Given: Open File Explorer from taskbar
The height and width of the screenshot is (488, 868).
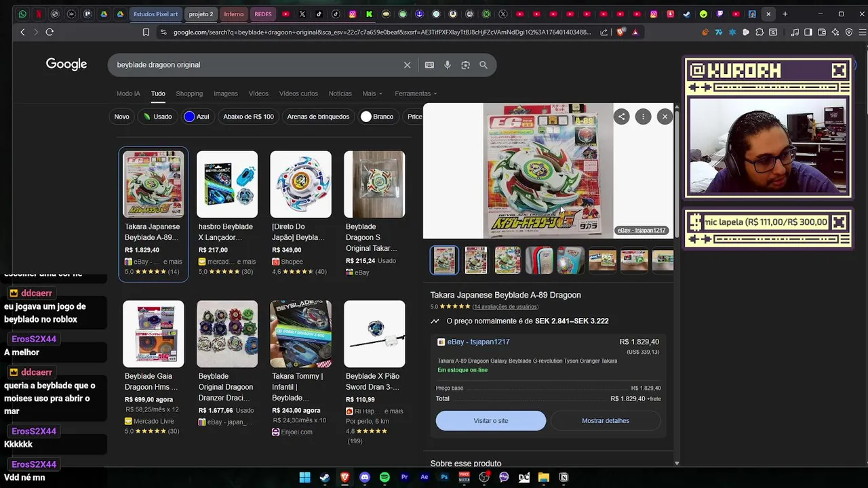Looking at the screenshot, I should tap(544, 477).
